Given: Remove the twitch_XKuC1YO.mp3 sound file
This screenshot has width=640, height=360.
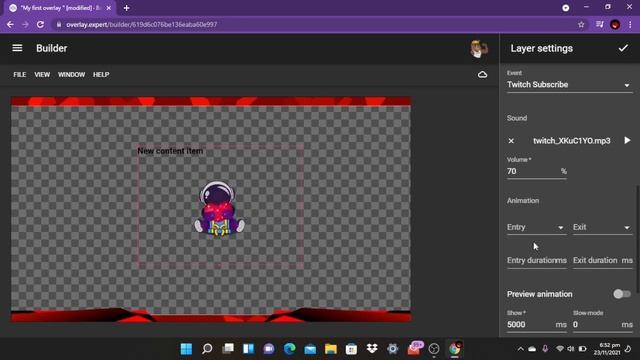Looking at the screenshot, I should click(x=511, y=141).
